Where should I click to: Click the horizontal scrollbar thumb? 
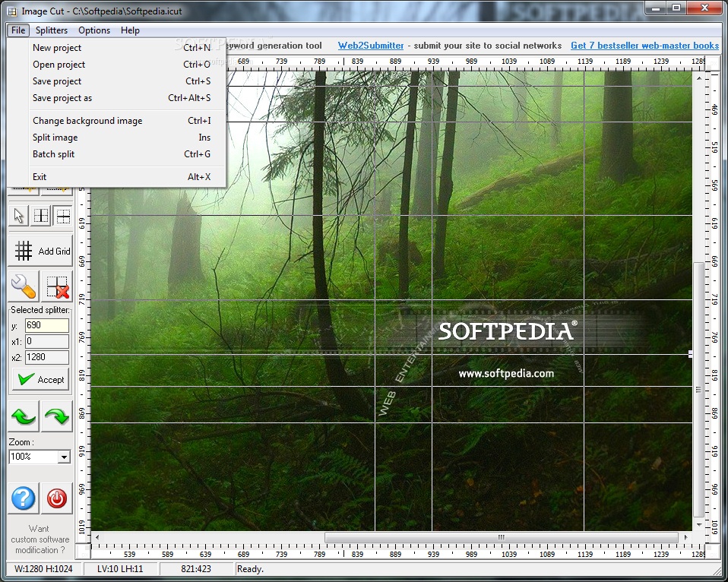tap(502, 538)
